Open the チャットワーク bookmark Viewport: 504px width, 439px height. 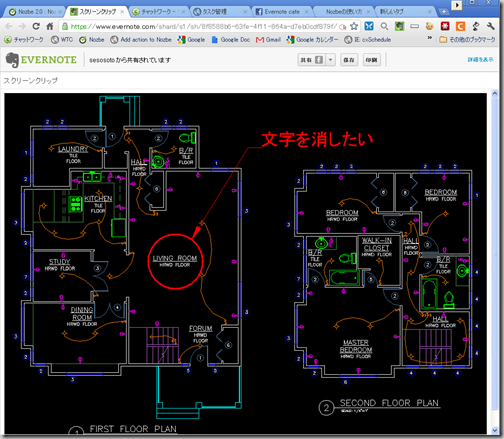pos(24,40)
